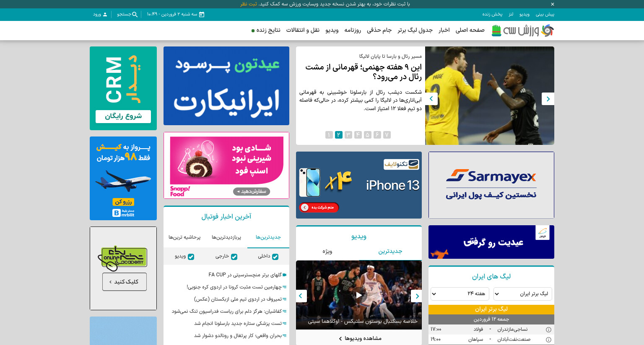Open جام حذفی menu item

click(379, 30)
